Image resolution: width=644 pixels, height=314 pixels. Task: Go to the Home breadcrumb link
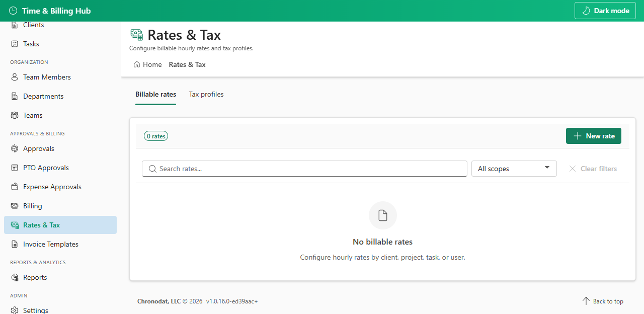tap(148, 64)
